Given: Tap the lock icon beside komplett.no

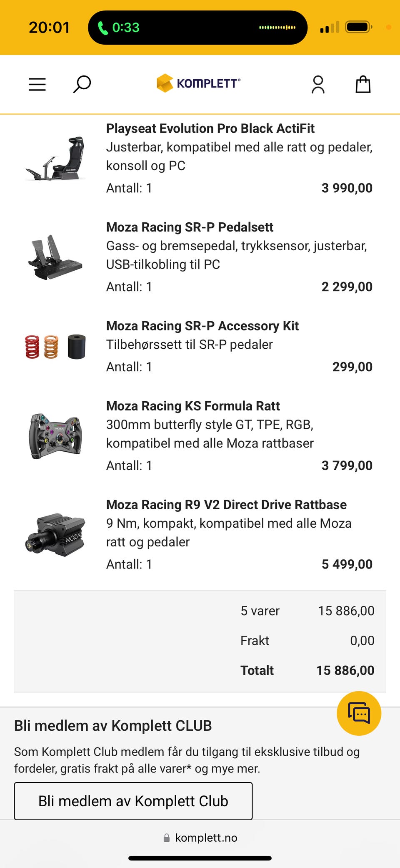Looking at the screenshot, I should (167, 838).
